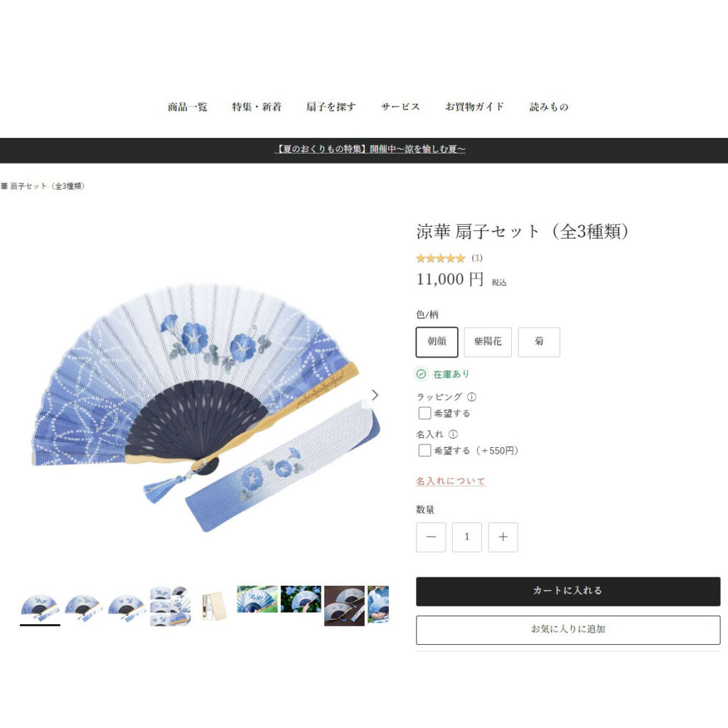Click the 夏のおくりもの特集 banner link
The width and height of the screenshot is (728, 728).
[x=370, y=149]
